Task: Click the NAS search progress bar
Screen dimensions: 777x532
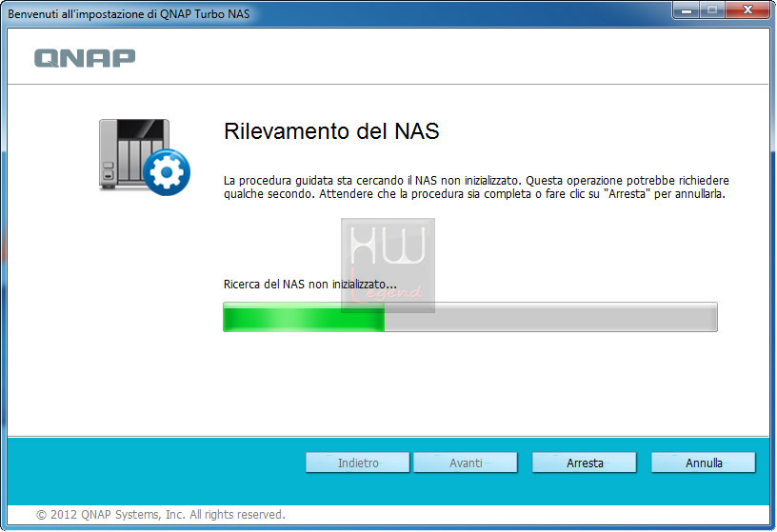Action: point(470,317)
